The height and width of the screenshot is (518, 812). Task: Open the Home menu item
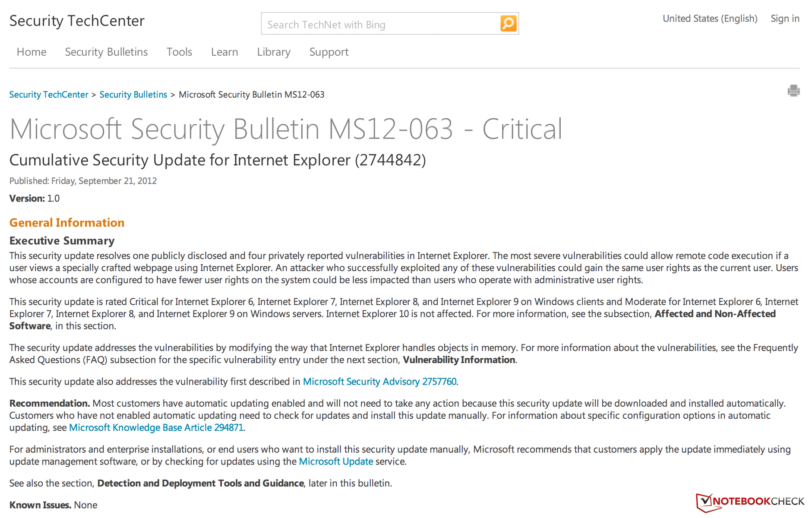click(x=32, y=52)
